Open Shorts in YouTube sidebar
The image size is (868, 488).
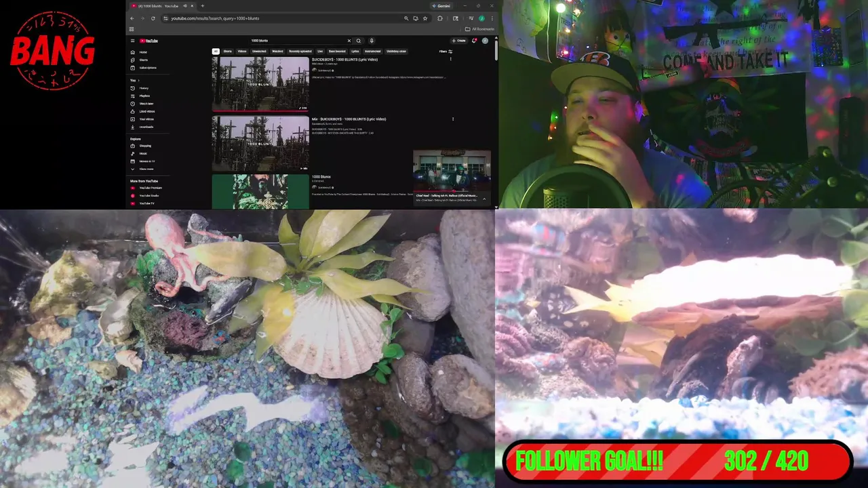tap(143, 60)
